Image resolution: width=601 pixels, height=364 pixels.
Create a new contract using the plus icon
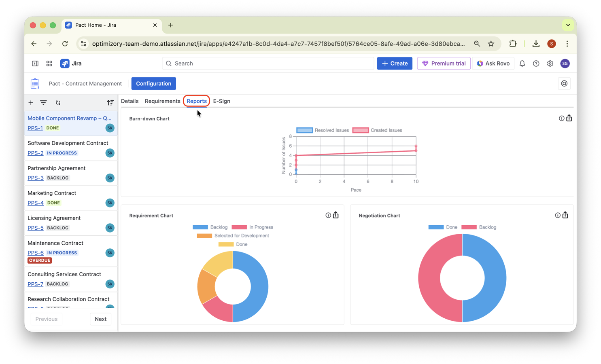click(x=31, y=103)
